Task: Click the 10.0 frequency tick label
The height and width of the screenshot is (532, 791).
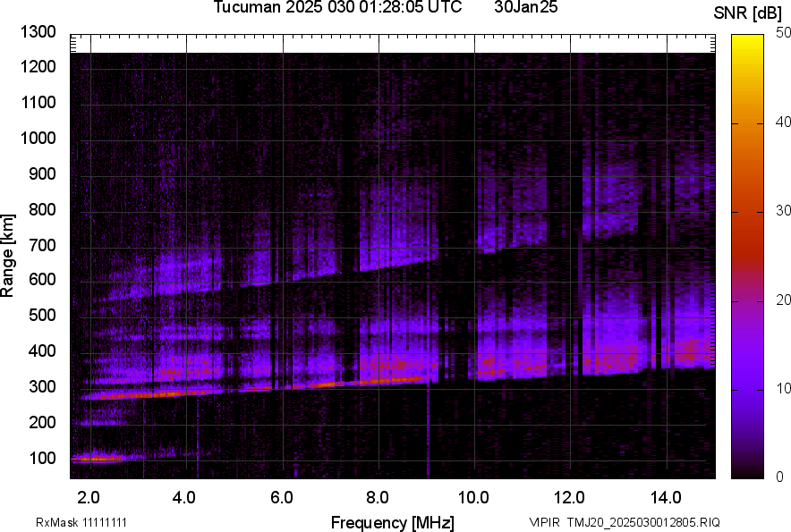Action: 473,496
